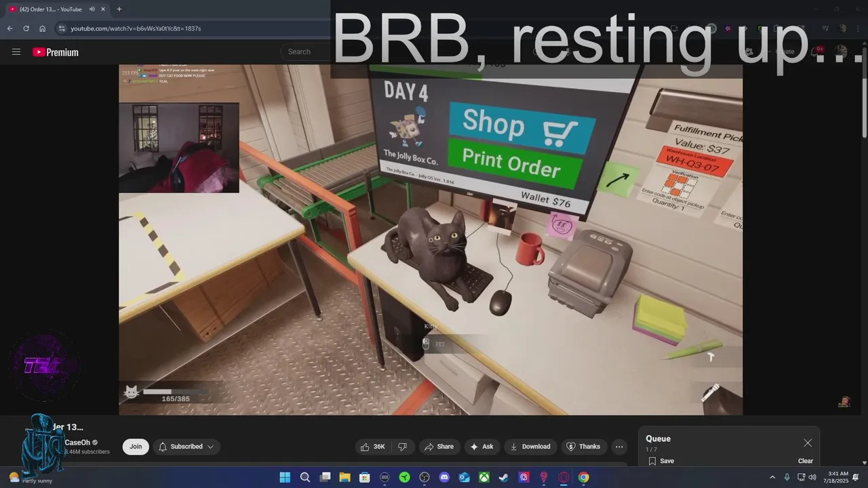
Task: Open Chrome three-dot menu
Action: point(857,28)
